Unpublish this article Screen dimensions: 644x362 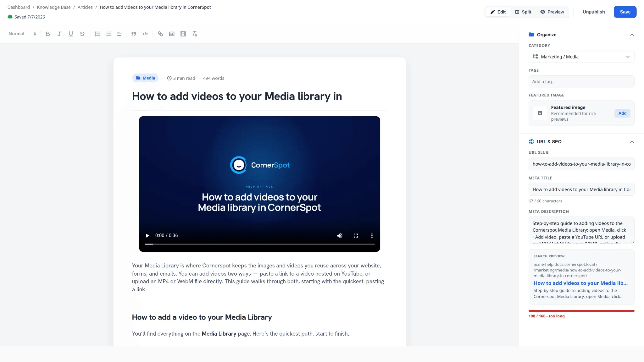point(594,12)
